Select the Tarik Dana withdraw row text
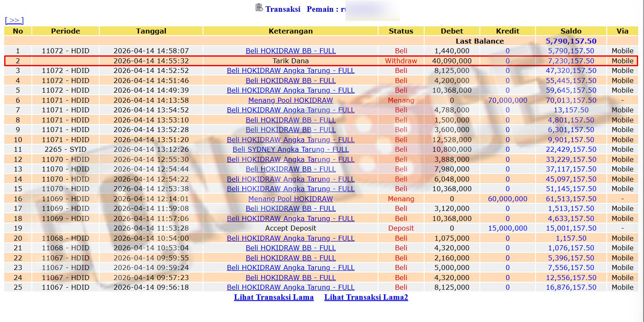 [x=291, y=61]
